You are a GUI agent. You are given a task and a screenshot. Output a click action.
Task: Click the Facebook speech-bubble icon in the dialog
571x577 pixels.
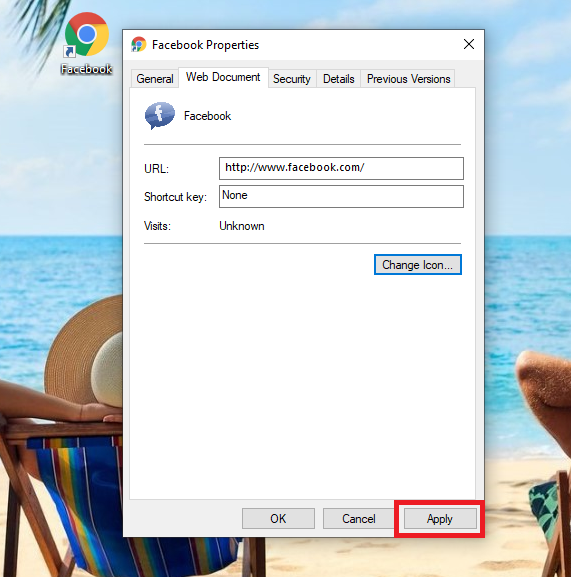[160, 116]
